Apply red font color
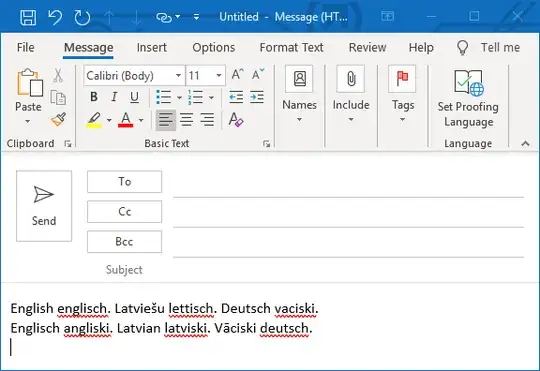540x371 pixels. tap(126, 120)
